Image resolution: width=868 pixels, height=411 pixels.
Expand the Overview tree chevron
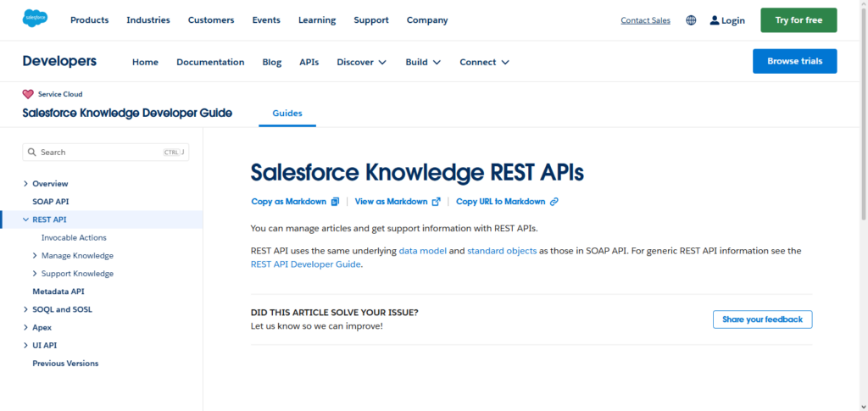pos(25,184)
